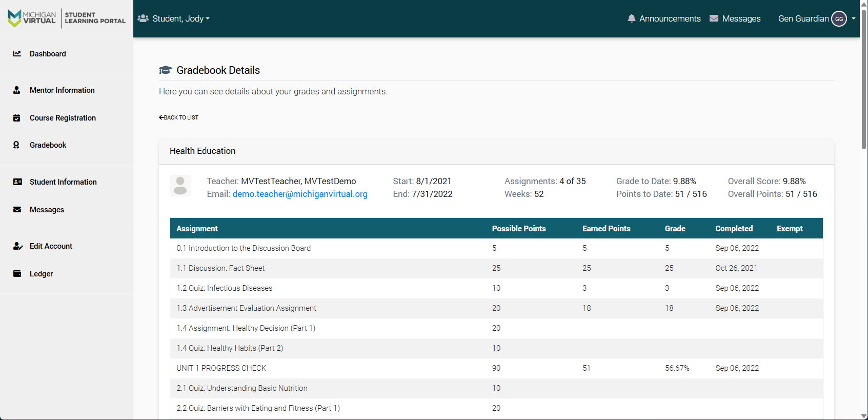868x420 pixels.
Task: Email demo.teacher@michiganvirtual.org
Action: coord(300,194)
